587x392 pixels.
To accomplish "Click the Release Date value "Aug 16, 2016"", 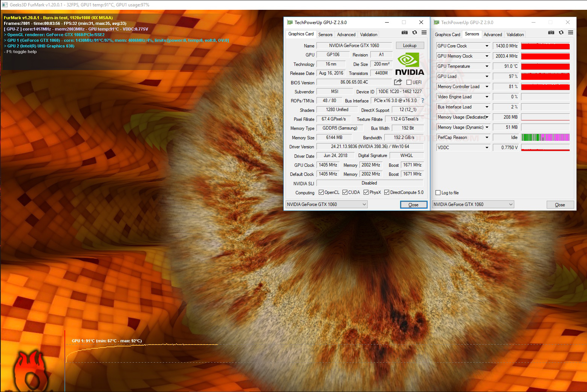I will coord(331,73).
